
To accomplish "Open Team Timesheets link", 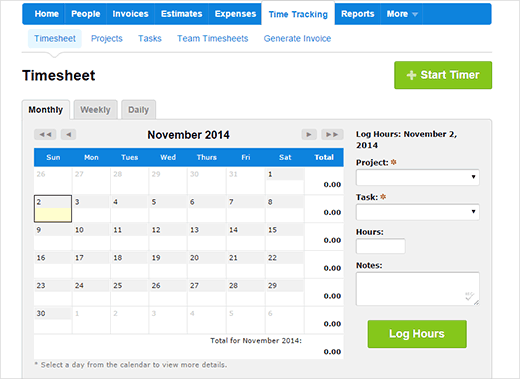I will coord(213,39).
